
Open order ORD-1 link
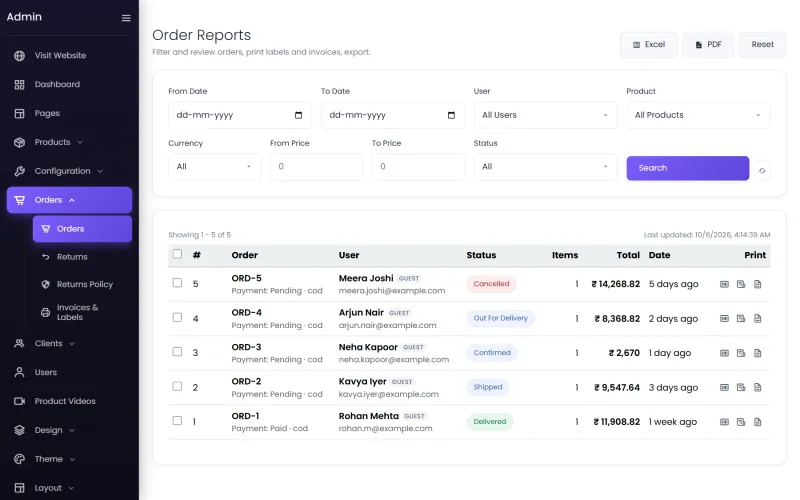[245, 416]
